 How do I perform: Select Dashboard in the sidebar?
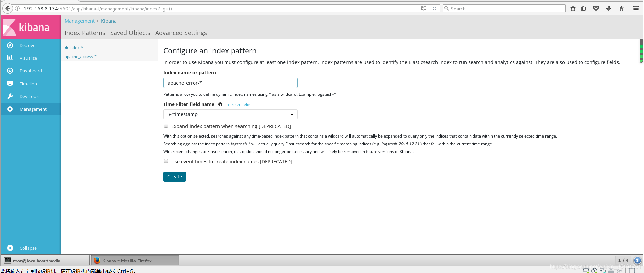click(31, 71)
